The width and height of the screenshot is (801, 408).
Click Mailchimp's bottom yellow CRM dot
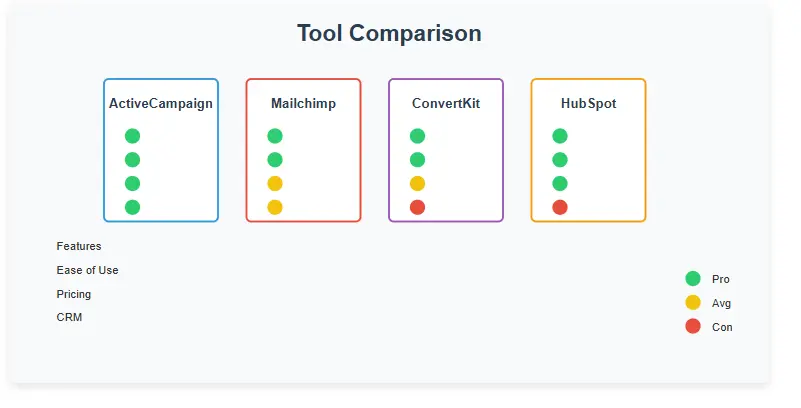(x=275, y=207)
